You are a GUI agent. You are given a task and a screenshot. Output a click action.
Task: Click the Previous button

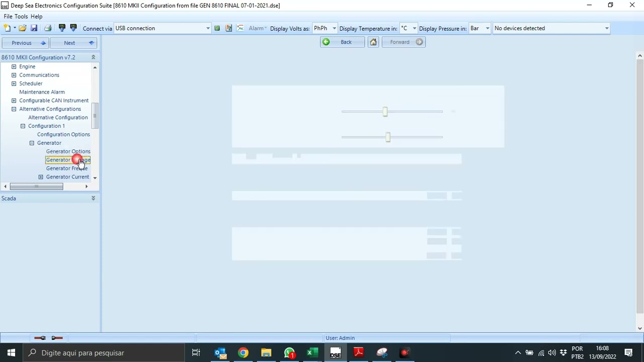[x=25, y=43]
